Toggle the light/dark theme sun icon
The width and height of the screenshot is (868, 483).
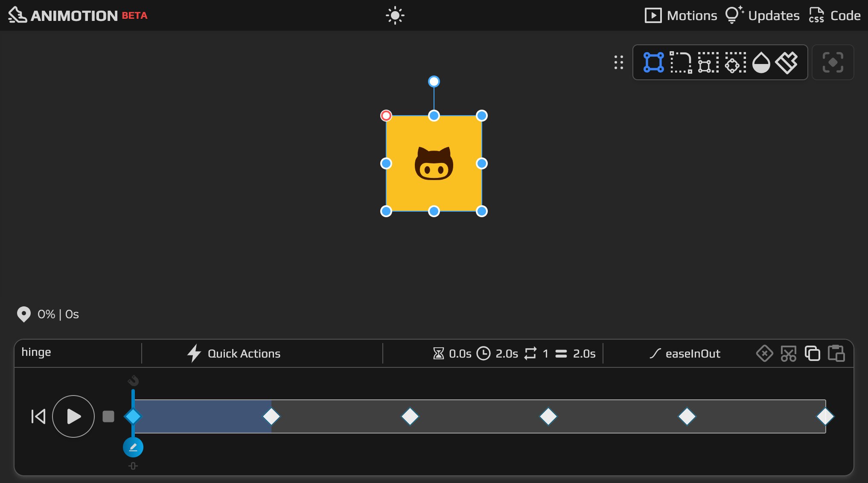click(x=395, y=16)
